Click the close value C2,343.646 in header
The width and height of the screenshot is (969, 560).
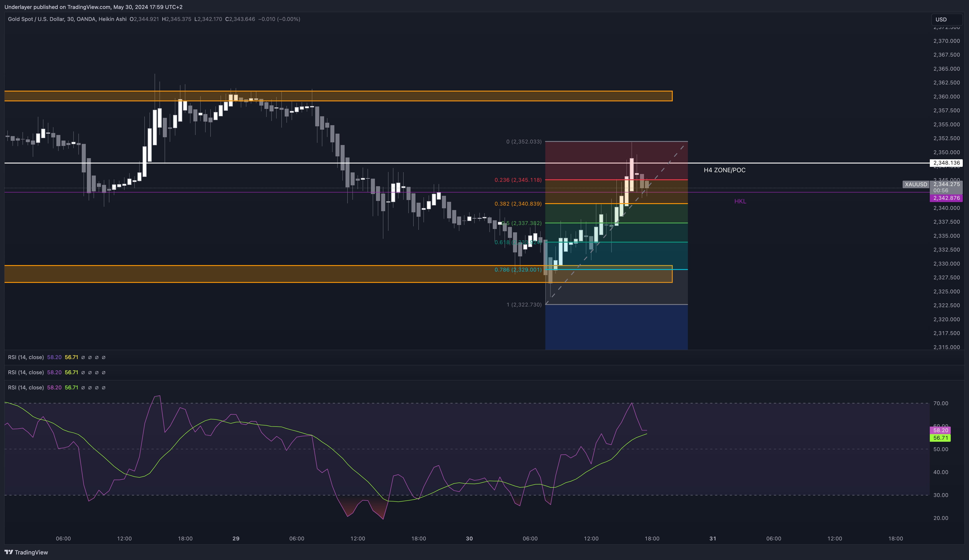240,19
